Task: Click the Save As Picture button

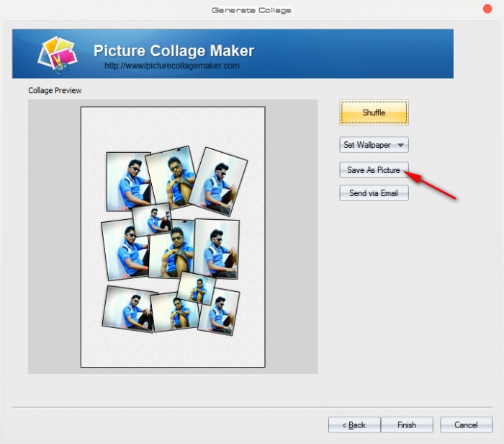Action: point(373,170)
